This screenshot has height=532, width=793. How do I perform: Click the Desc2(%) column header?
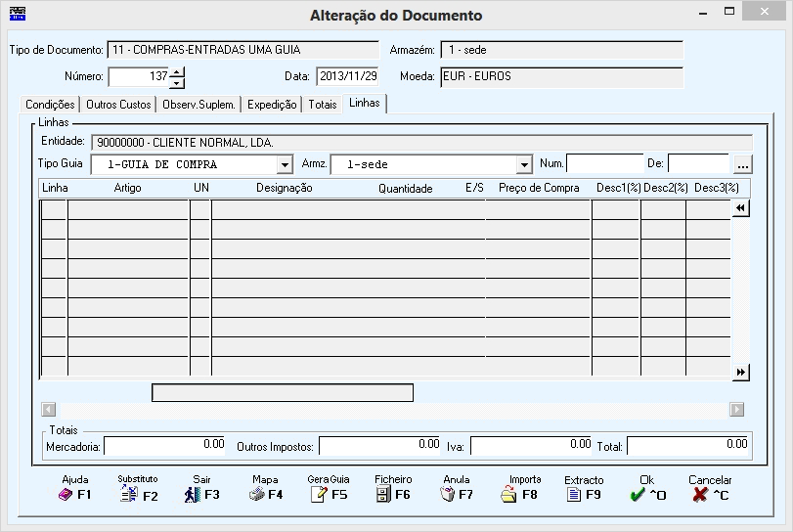[666, 188]
